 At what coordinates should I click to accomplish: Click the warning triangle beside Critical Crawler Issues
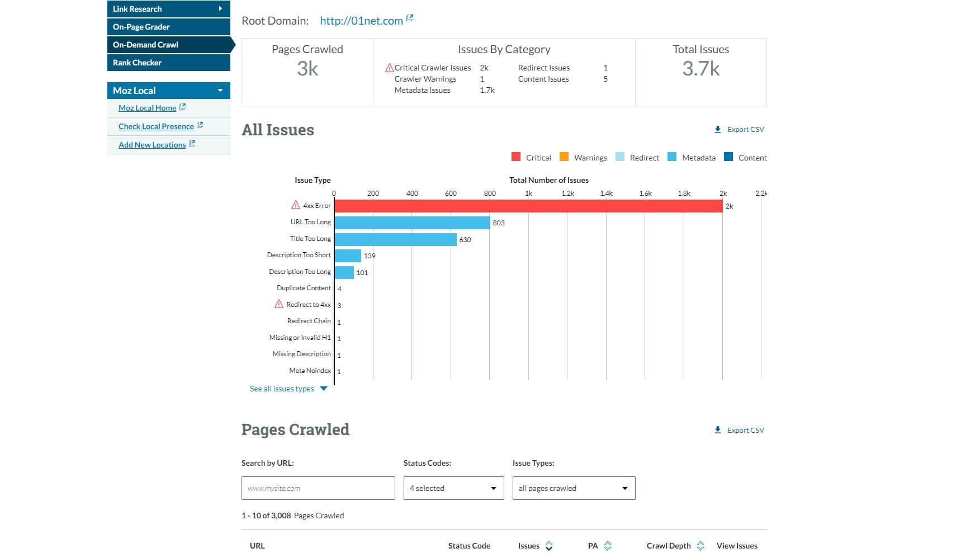(389, 68)
